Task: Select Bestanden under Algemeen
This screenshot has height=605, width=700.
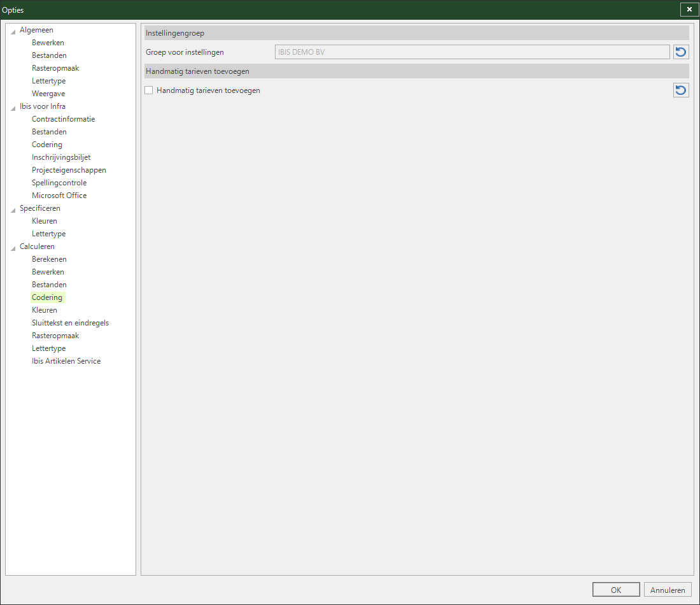Action: pos(49,55)
